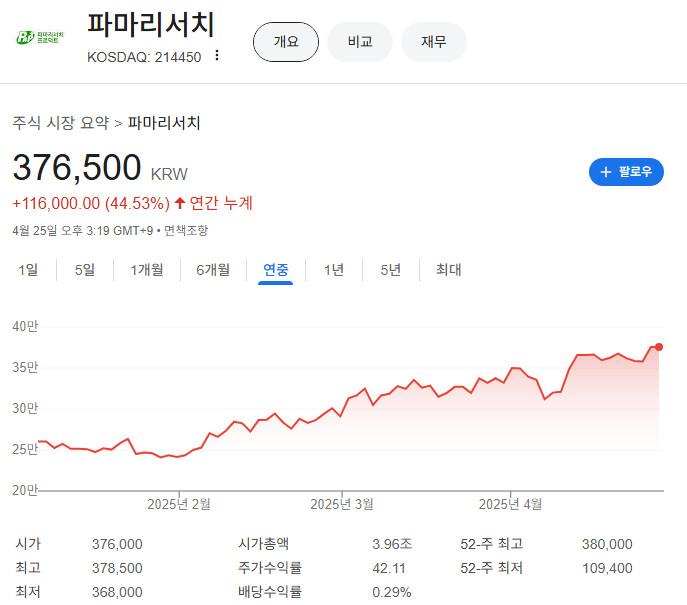
Task: Open the three-dot more options menu
Action: click(216, 56)
